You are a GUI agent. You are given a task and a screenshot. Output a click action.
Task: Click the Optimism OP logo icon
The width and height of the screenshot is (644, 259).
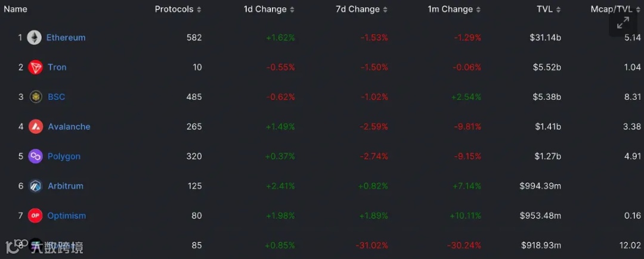[x=35, y=216]
